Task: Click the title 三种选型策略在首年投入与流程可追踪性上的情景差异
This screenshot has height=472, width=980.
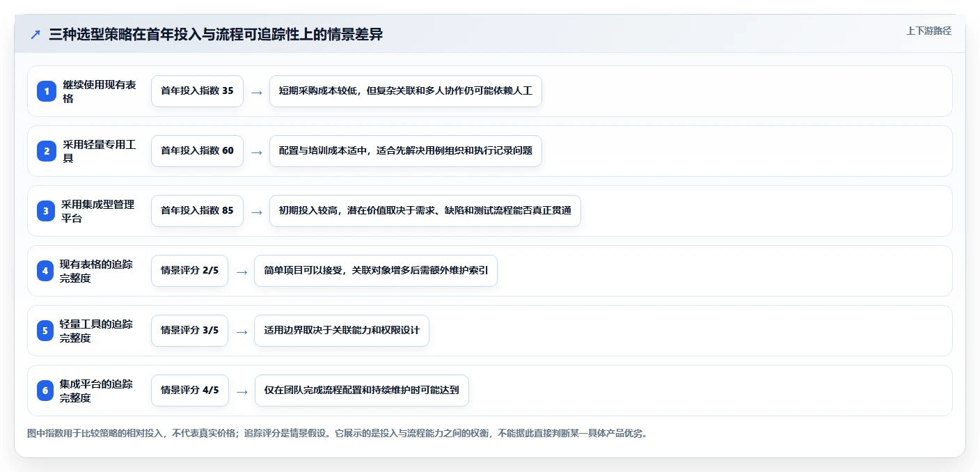Action: 216,34
